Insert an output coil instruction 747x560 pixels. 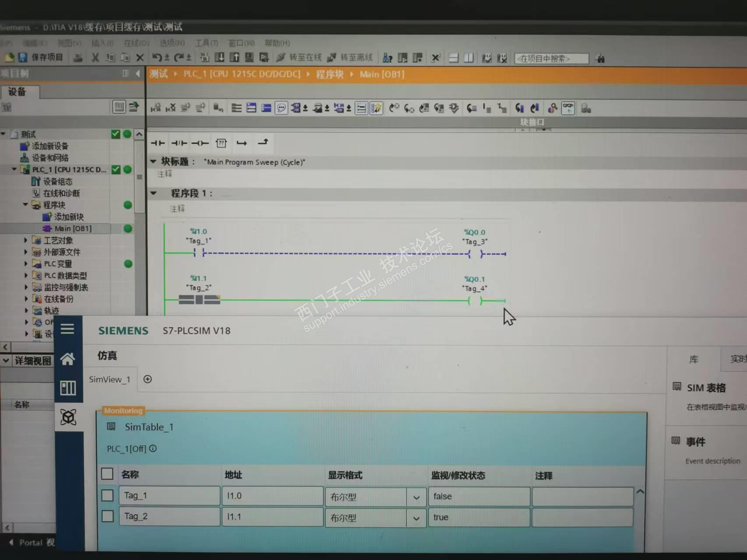(x=200, y=143)
